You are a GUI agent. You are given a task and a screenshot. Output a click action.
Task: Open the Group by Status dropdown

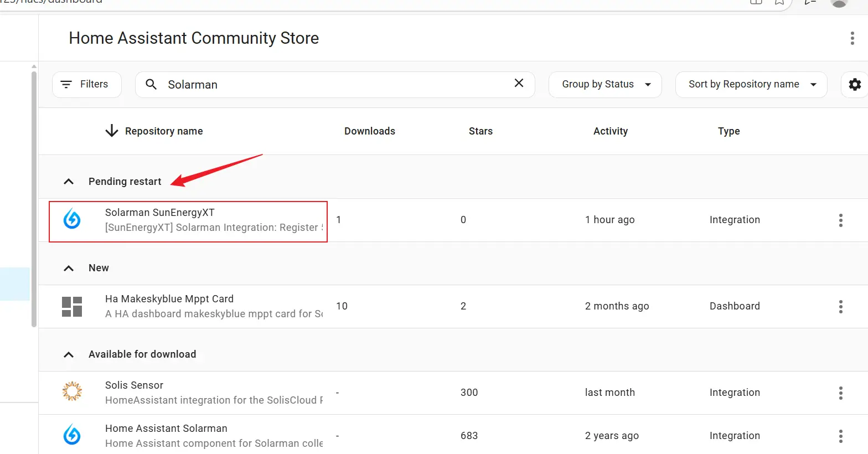pos(605,84)
